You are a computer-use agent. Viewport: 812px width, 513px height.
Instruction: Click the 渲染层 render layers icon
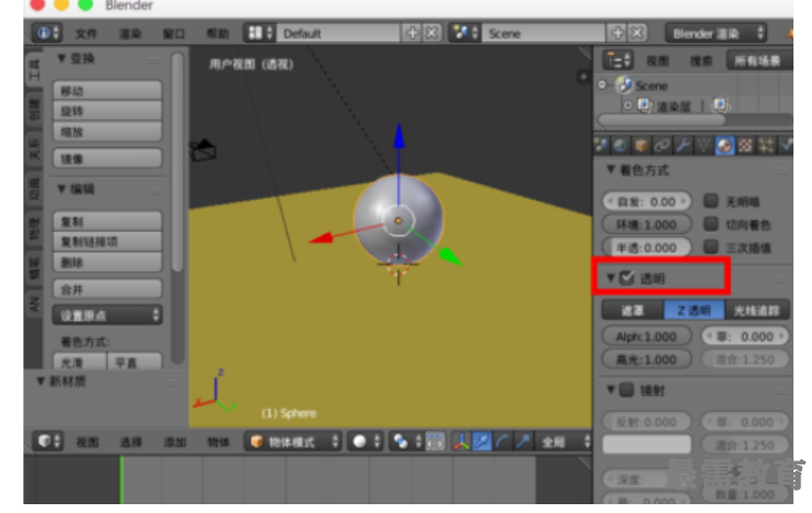(644, 105)
